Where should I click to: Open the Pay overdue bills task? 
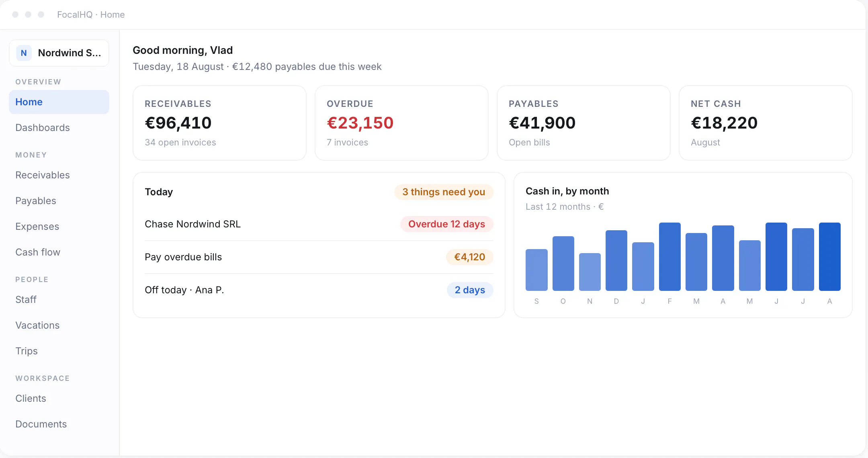[x=319, y=257]
